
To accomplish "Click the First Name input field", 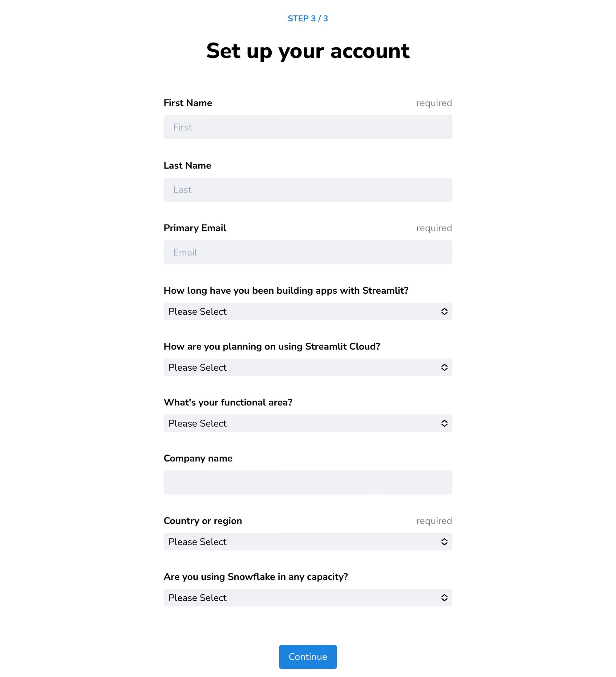I will (x=308, y=127).
